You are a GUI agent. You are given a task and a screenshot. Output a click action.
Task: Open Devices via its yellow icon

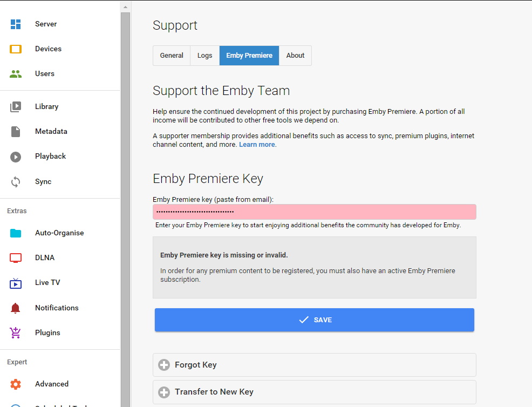click(x=16, y=49)
